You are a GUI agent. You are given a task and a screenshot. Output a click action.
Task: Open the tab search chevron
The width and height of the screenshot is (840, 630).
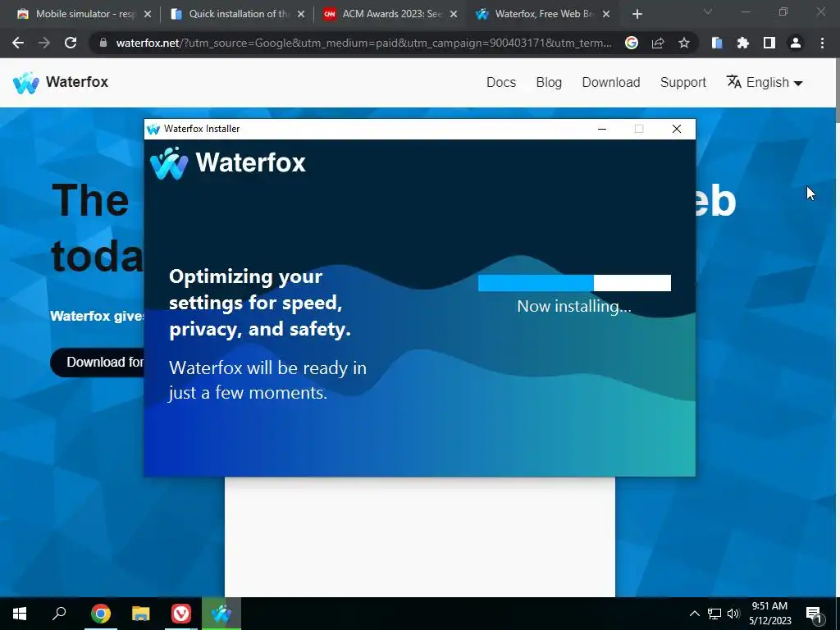coord(708,11)
